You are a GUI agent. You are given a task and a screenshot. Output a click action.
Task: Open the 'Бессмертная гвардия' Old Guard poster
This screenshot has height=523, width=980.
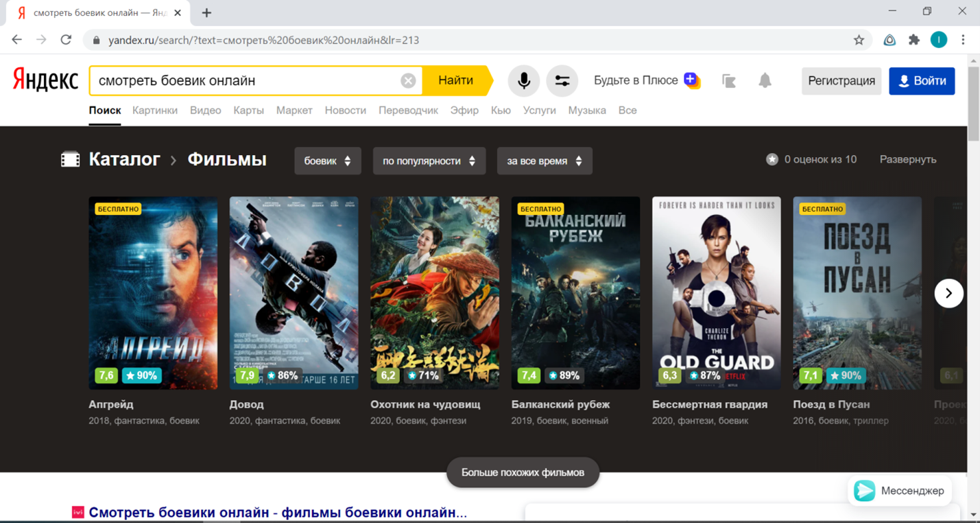(x=717, y=293)
